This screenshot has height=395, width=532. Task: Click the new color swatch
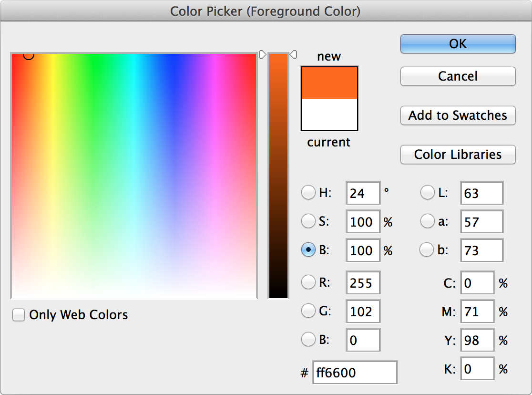[329, 82]
